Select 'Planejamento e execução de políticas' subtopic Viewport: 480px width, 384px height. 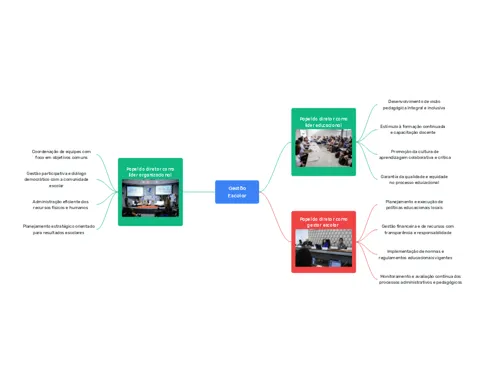(414, 205)
